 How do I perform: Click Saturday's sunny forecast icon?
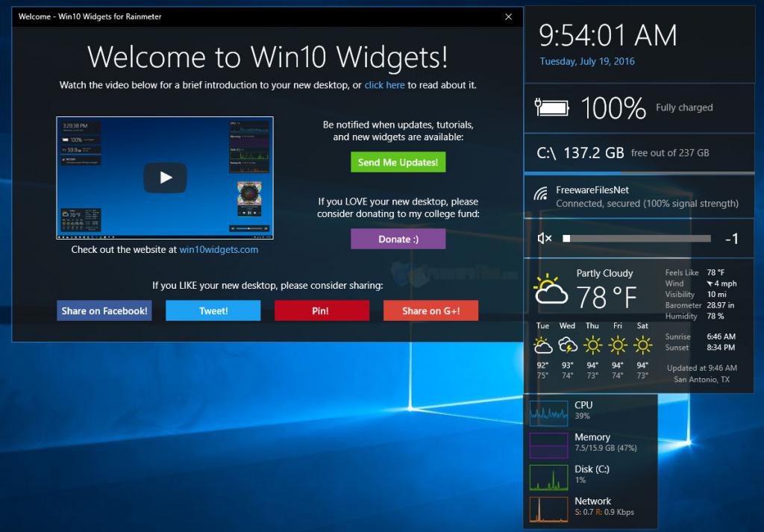point(642,346)
